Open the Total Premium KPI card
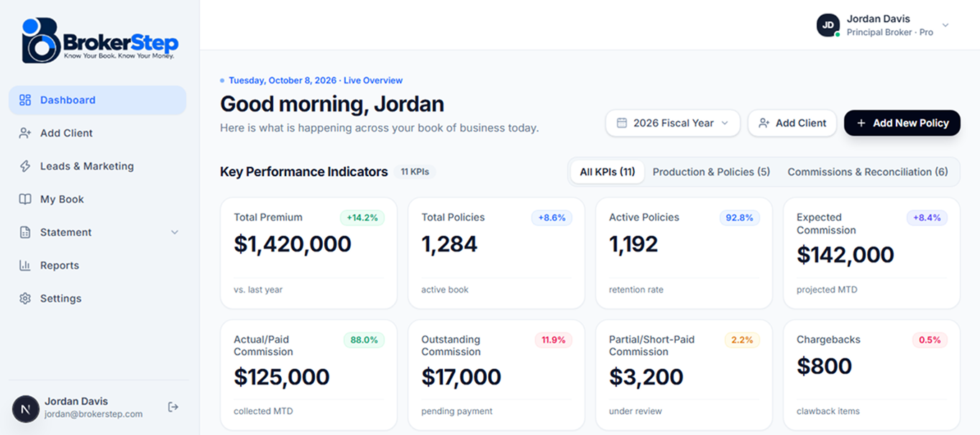This screenshot has height=435, width=980. click(x=308, y=253)
